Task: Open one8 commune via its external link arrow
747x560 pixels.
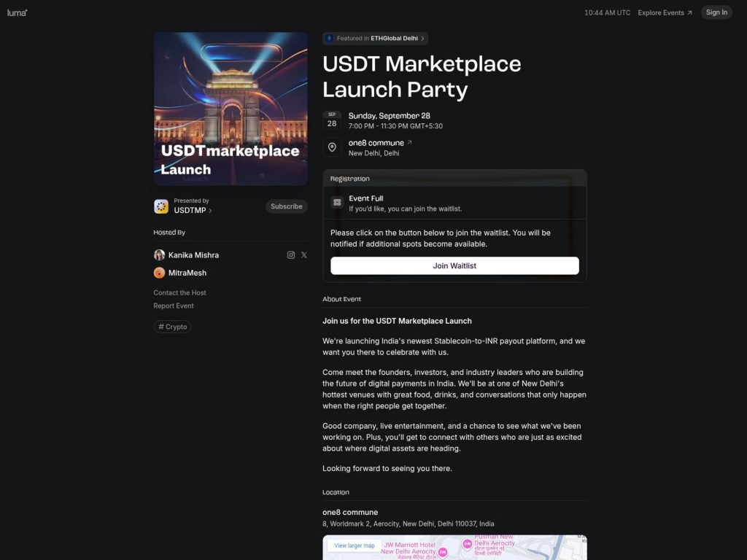Action: (409, 141)
